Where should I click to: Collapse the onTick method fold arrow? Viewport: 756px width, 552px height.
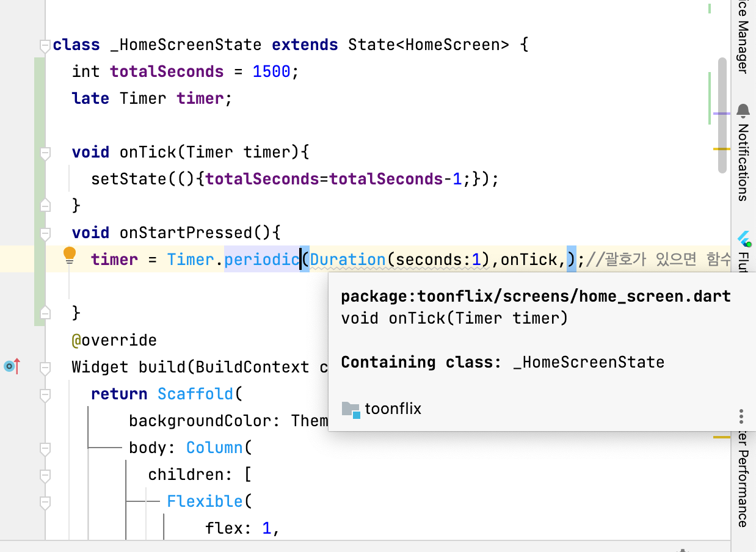pos(44,153)
